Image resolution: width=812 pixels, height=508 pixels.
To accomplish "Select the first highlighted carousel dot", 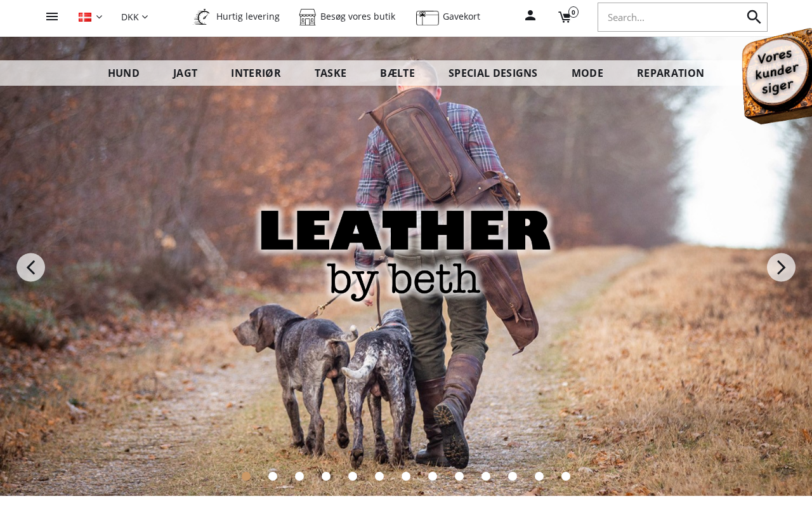I will [246, 476].
